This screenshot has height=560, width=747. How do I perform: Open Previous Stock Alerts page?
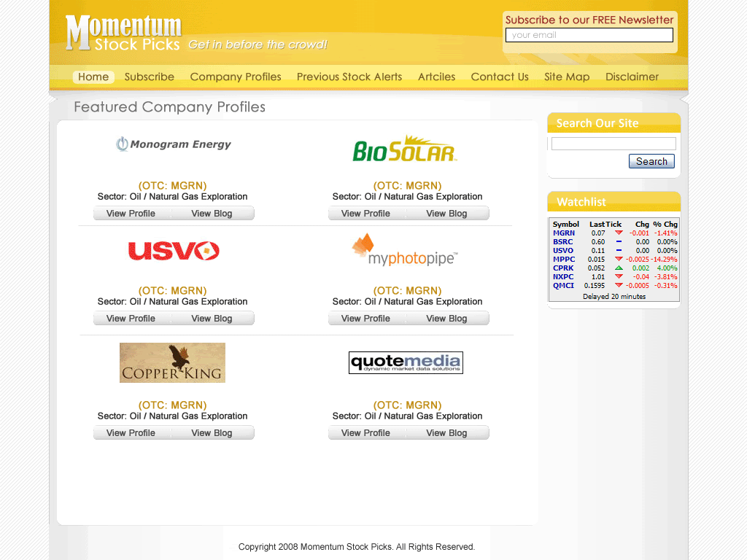tap(349, 77)
